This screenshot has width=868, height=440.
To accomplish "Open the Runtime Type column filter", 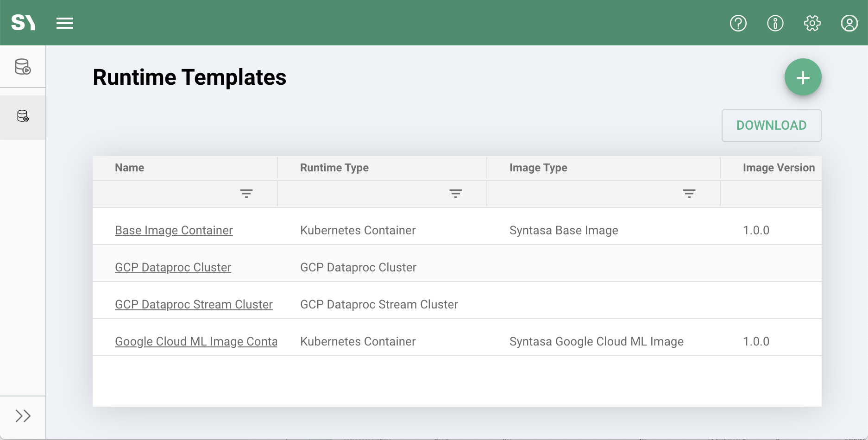I will pyautogui.click(x=456, y=194).
